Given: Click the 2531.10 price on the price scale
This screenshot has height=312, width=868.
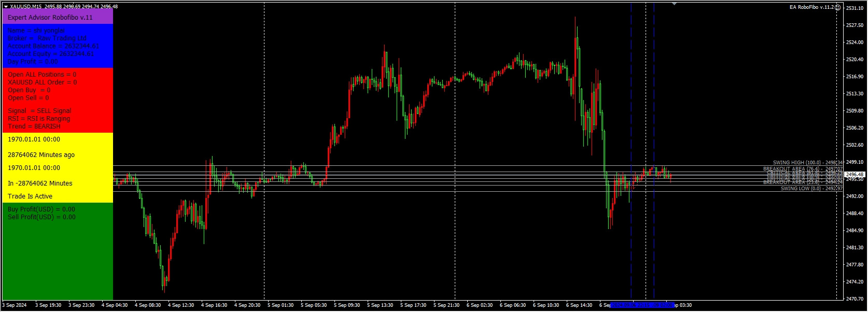Looking at the screenshot, I should tap(855, 8).
